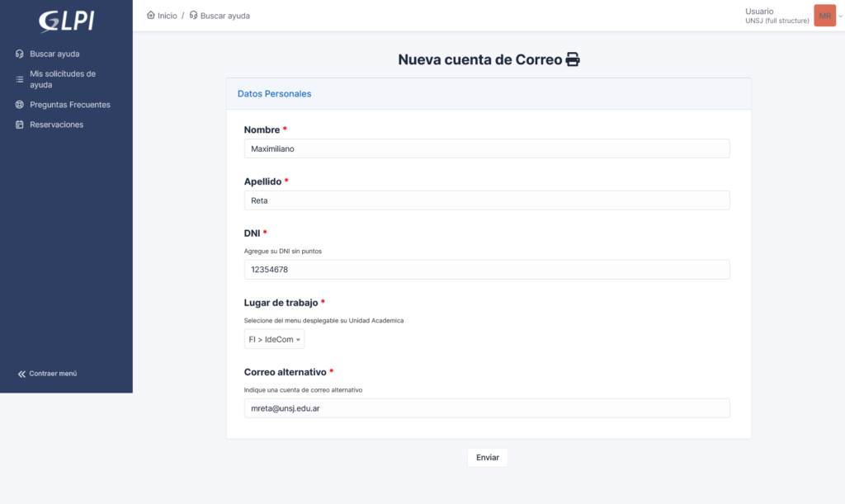The height and width of the screenshot is (504, 845).
Task: Click the hint 'Indique una cuenta de correo alternativo'
Action: (x=303, y=390)
